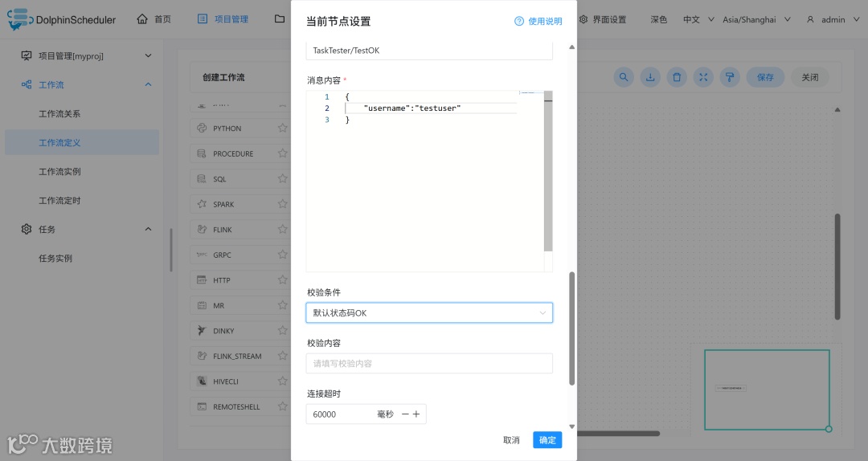
Task: Click the 连接超时 value field 60000
Action: click(x=342, y=414)
